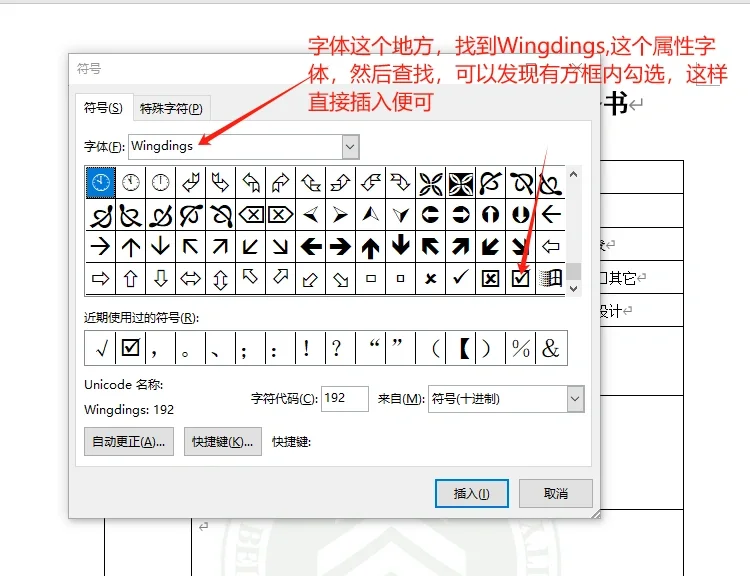Select the outlined right arrow symbol in last row
The height and width of the screenshot is (576, 750).
pyautogui.click(x=100, y=278)
